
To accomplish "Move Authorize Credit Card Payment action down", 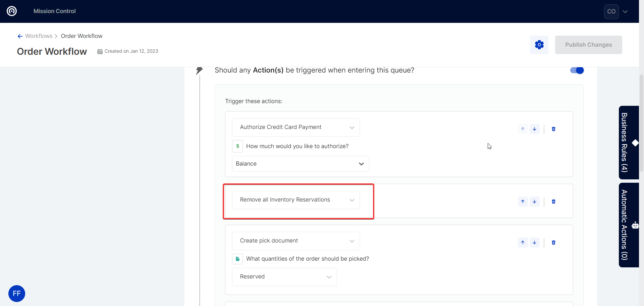I will pos(534,129).
